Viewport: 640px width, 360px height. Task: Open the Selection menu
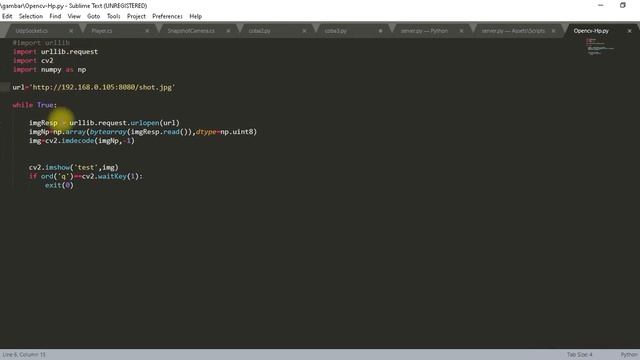pos(31,16)
